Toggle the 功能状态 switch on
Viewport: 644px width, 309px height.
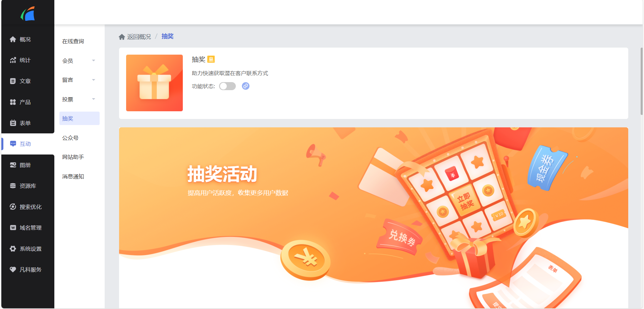click(x=227, y=86)
